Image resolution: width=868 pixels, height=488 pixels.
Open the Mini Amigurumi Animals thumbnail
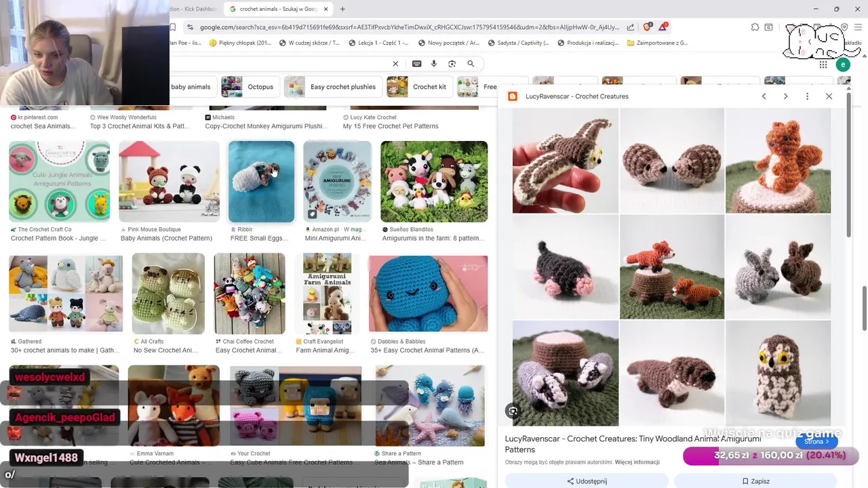coord(337,182)
